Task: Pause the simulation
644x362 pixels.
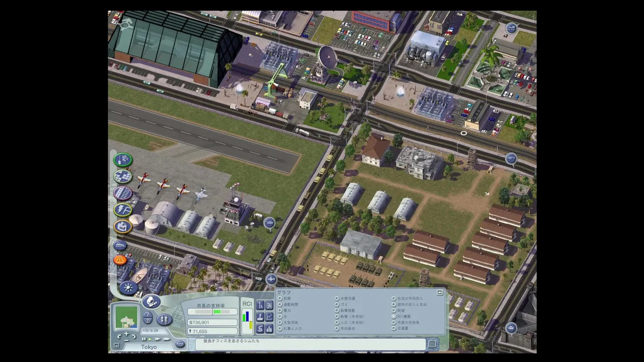Action: point(144,339)
